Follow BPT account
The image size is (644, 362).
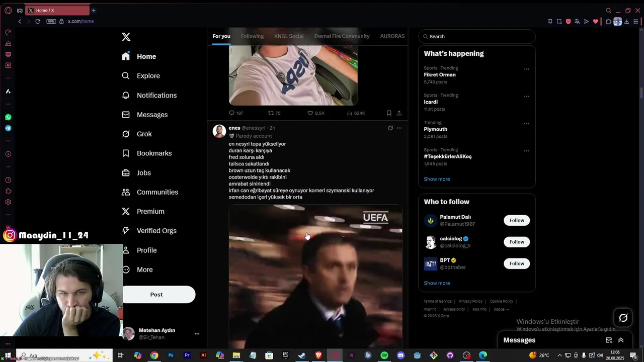point(517,263)
